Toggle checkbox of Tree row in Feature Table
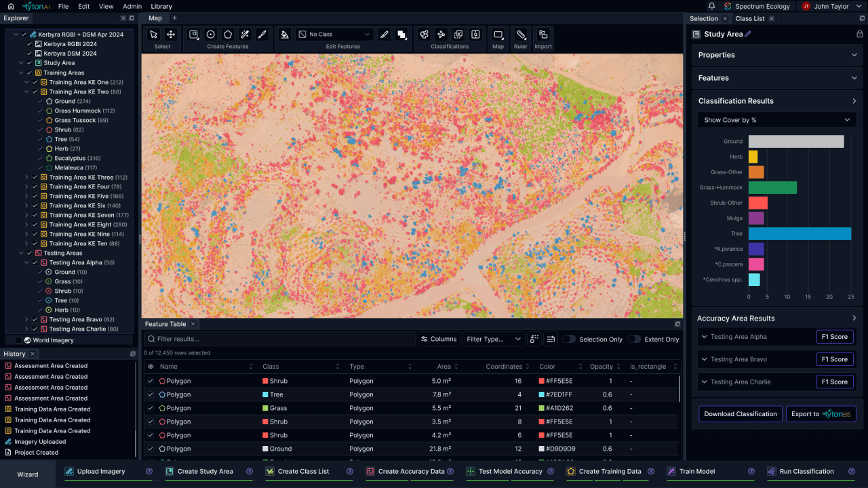This screenshot has width=868, height=488. tap(151, 394)
